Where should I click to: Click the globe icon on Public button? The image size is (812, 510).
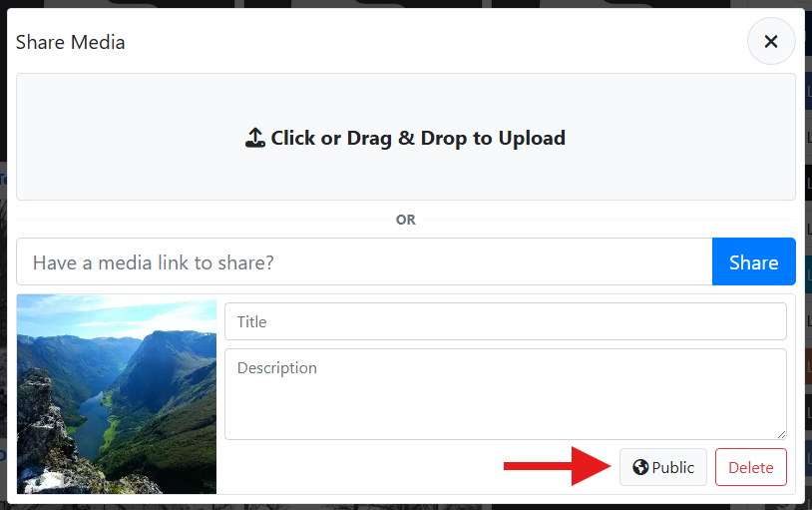(x=640, y=467)
